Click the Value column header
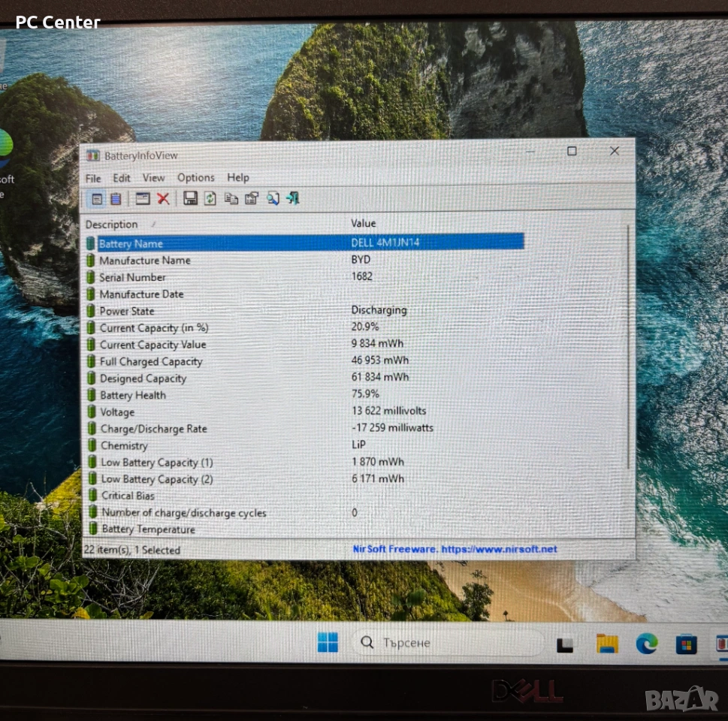 (x=364, y=224)
